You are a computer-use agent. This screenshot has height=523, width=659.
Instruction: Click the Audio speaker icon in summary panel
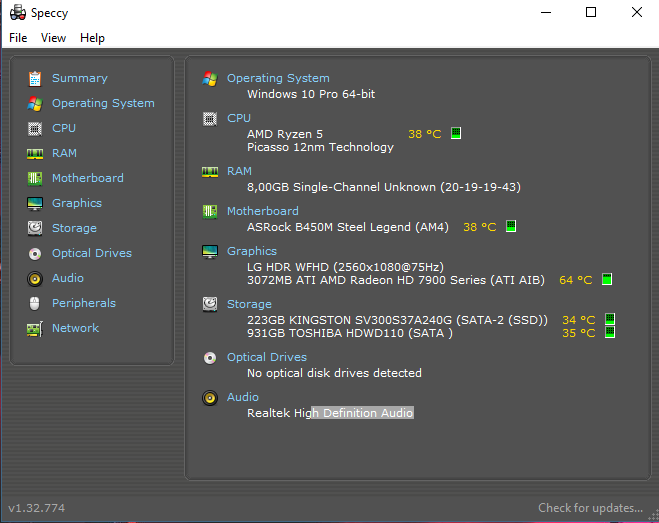[210, 398]
